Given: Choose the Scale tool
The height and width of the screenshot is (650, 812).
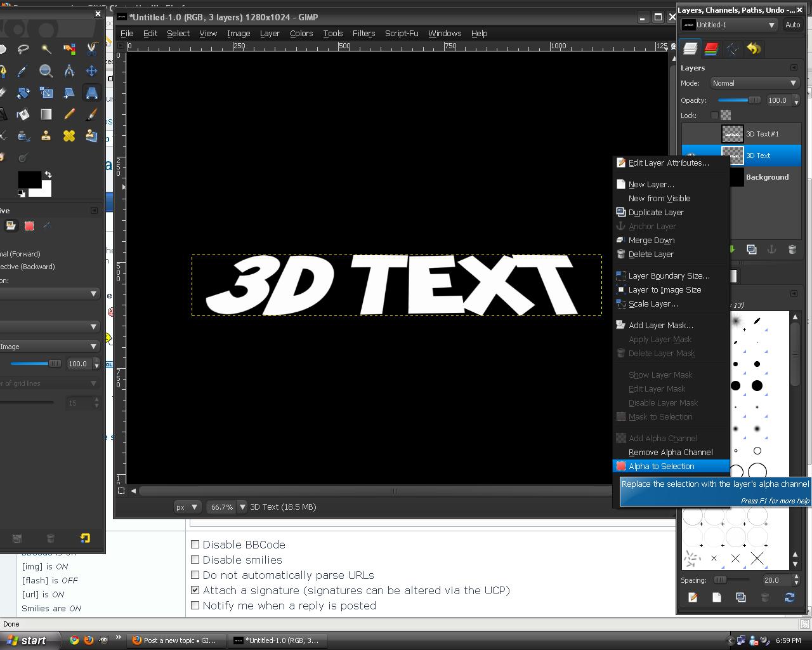Looking at the screenshot, I should [46, 93].
